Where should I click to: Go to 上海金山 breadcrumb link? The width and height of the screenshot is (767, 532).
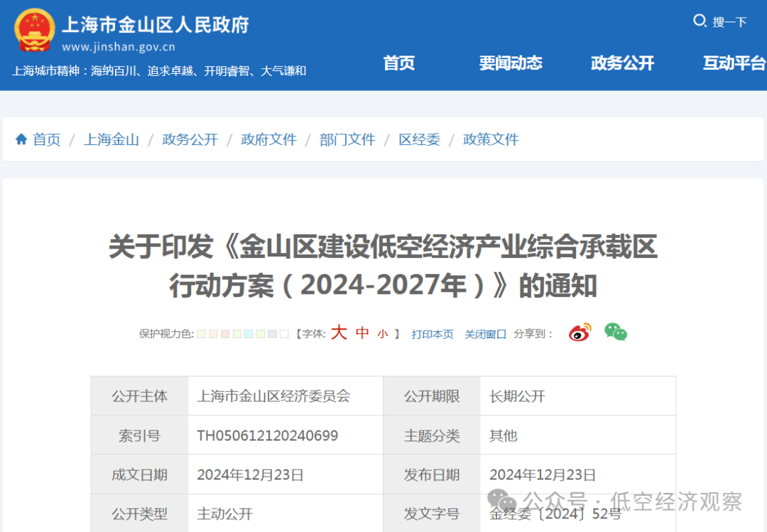111,139
